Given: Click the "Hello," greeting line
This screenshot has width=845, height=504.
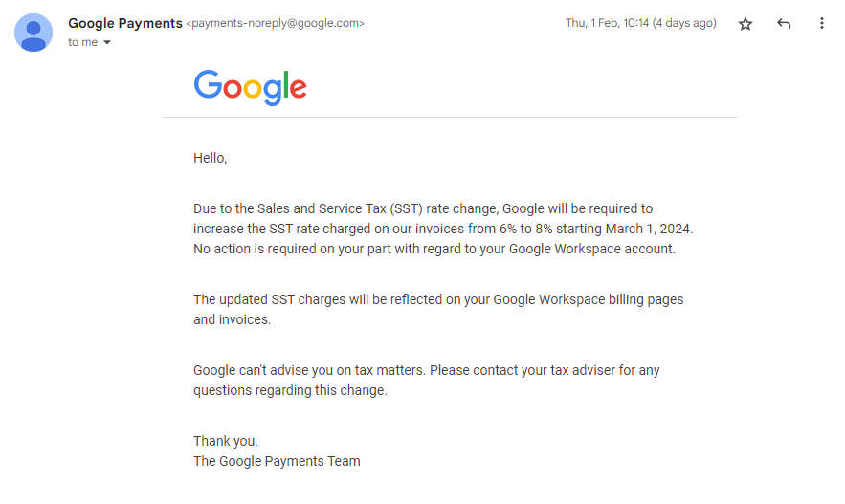Looking at the screenshot, I should [x=211, y=158].
